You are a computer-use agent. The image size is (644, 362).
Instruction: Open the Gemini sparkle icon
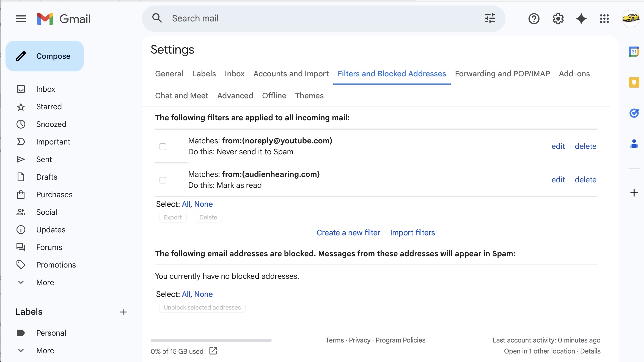(581, 19)
